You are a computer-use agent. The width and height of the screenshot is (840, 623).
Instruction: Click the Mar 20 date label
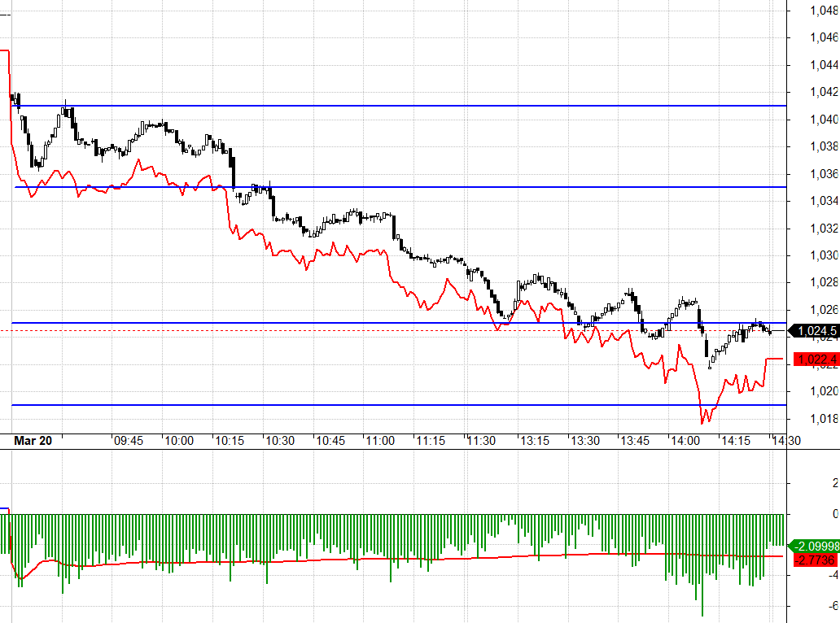tap(33, 441)
